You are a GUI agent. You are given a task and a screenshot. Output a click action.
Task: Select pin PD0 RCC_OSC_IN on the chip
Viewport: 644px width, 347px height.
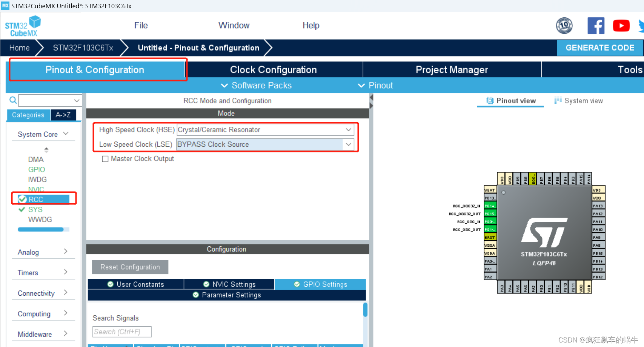[x=490, y=222]
